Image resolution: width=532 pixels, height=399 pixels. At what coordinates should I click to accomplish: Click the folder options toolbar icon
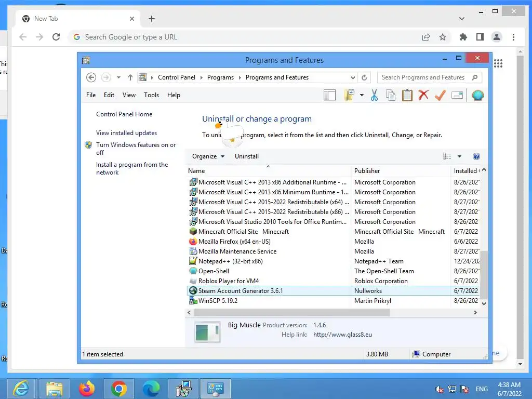pyautogui.click(x=349, y=96)
